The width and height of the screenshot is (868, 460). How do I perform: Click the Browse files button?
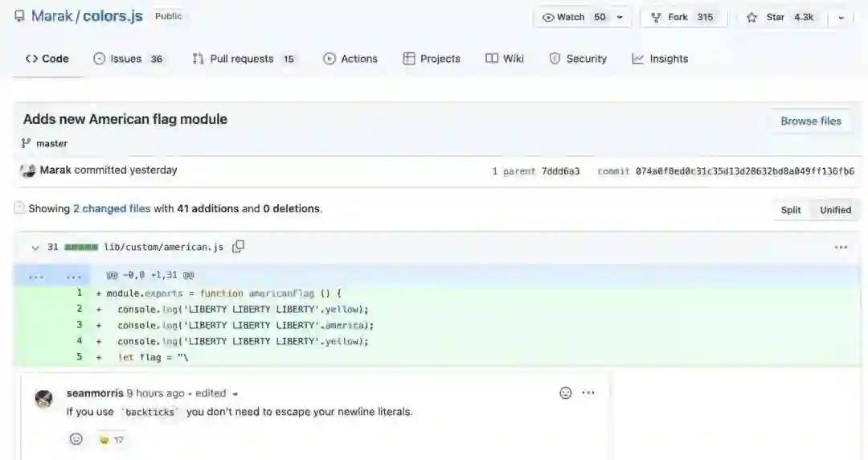[x=810, y=121]
